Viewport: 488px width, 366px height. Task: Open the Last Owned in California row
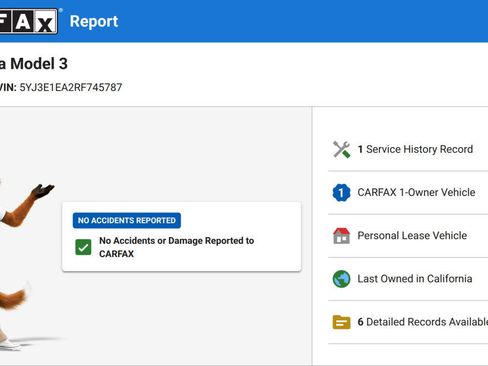click(408, 279)
